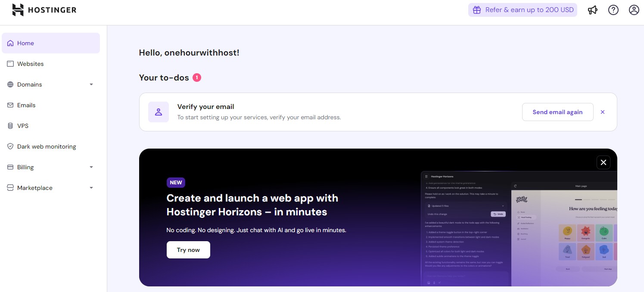Expand the Domains submenu arrow
Viewport: 644px width, 292px height.
click(x=91, y=84)
